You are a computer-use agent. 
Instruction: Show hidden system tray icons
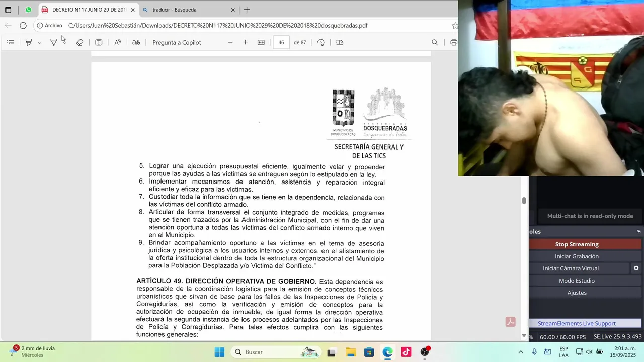click(521, 352)
